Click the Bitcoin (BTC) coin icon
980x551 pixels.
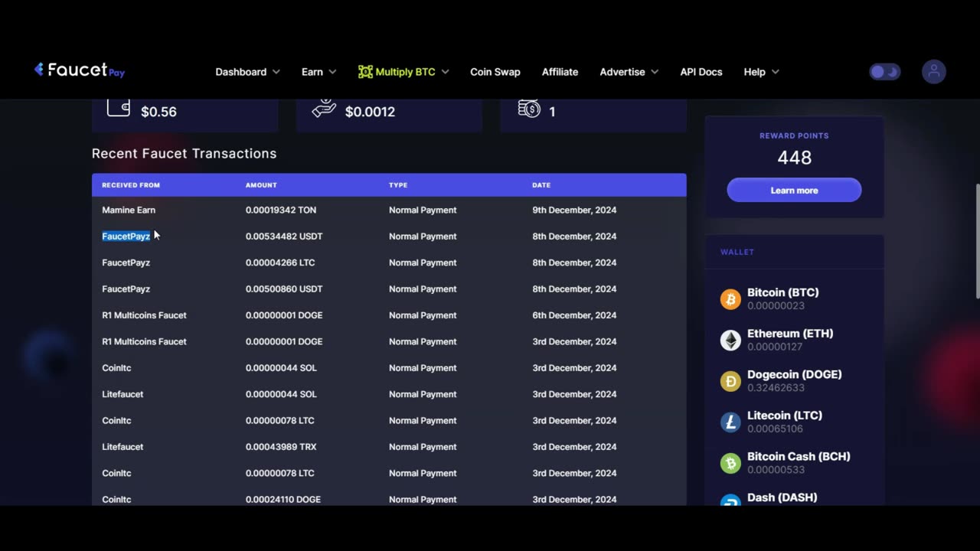pos(730,298)
